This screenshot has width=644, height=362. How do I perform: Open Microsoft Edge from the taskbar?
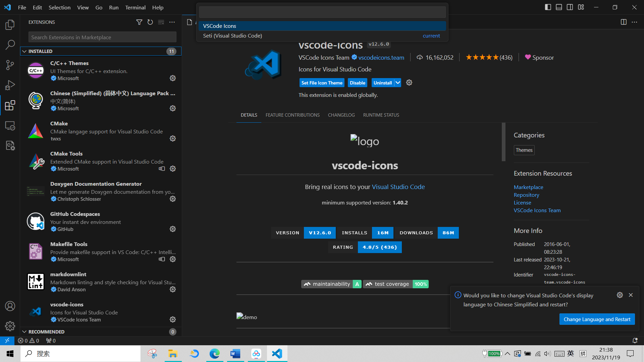[215, 354]
